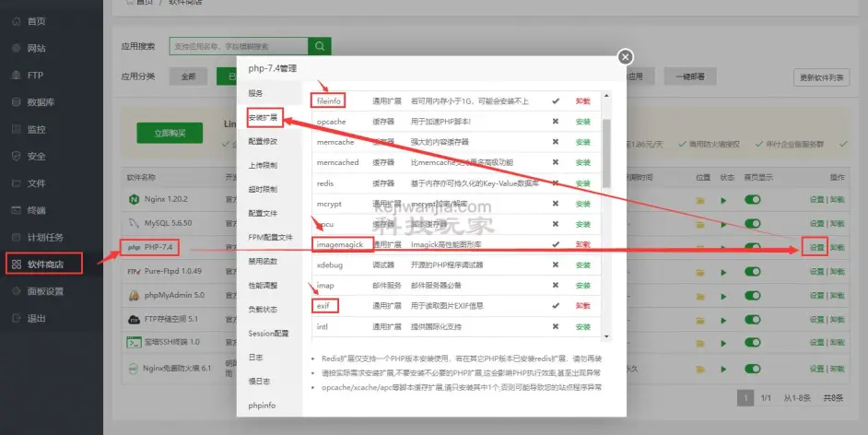Install the xdebug extension

(x=583, y=265)
